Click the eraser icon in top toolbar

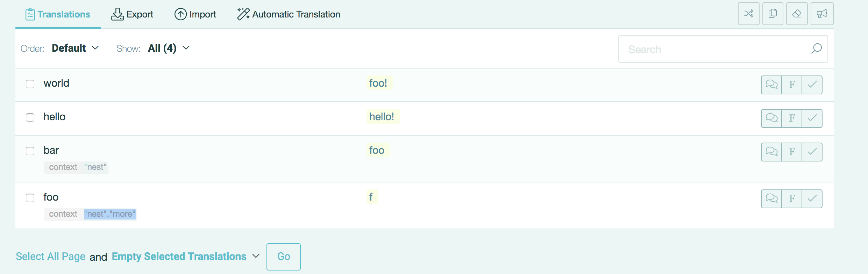point(797,14)
